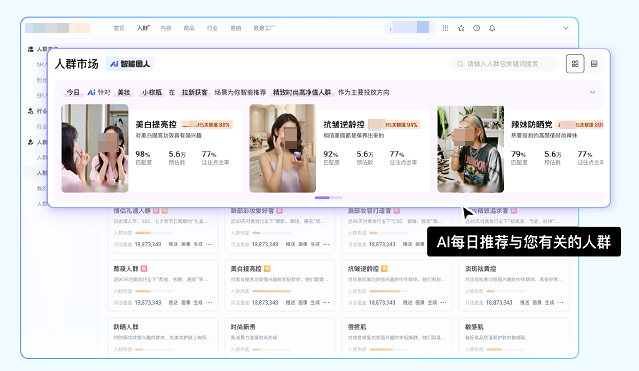Viewport: 639px width, 371px height.
Task: Open the 商品 navigation tab
Action: click(x=189, y=28)
